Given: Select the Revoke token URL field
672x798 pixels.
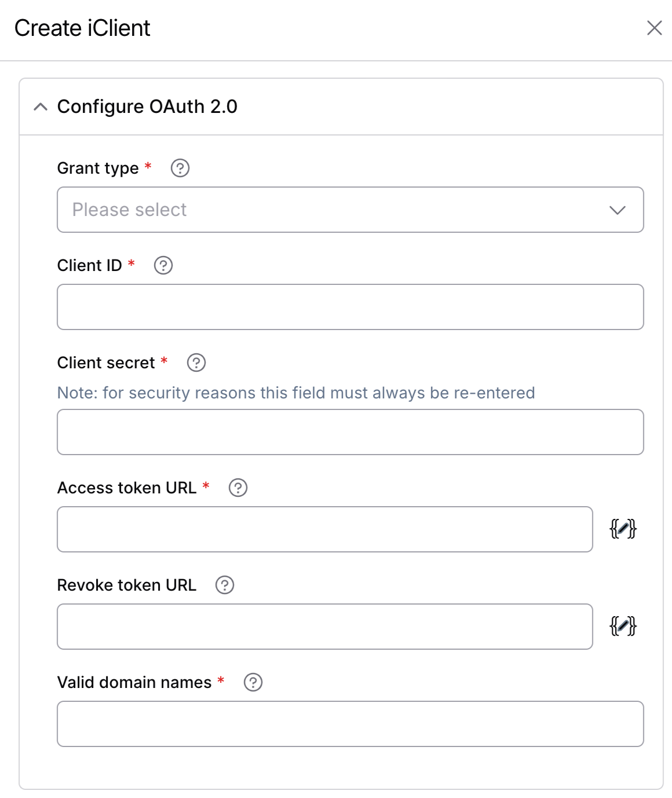Looking at the screenshot, I should (324, 627).
